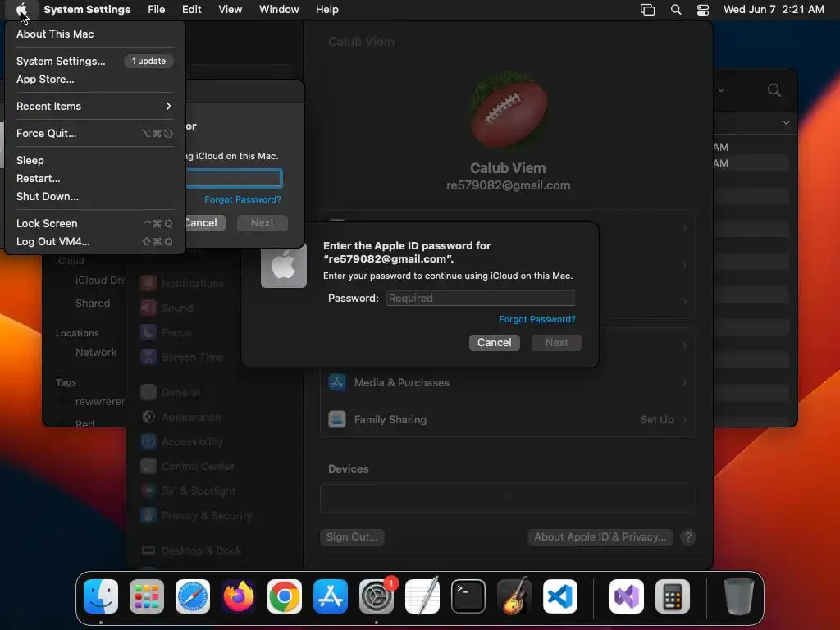Viewport: 840px width, 630px height.
Task: Select Shut Down... menu item
Action: 47,197
